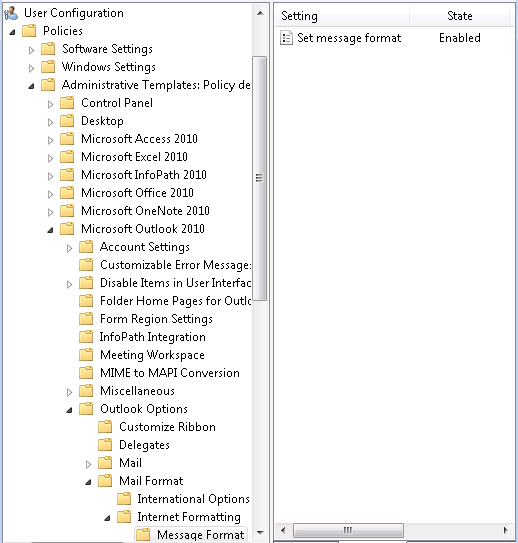The image size is (518, 543).
Task: Collapse the Internet Formatting node
Action: (x=107, y=518)
